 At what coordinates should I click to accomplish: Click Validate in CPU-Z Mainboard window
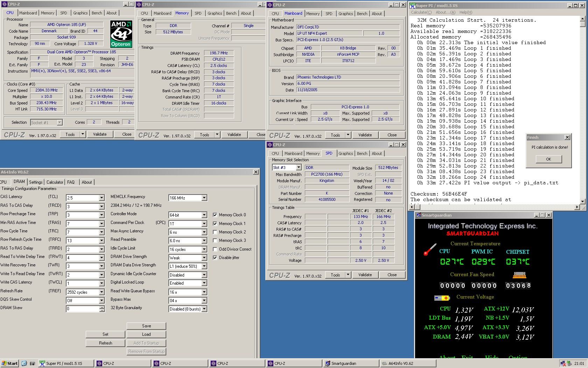[365, 135]
